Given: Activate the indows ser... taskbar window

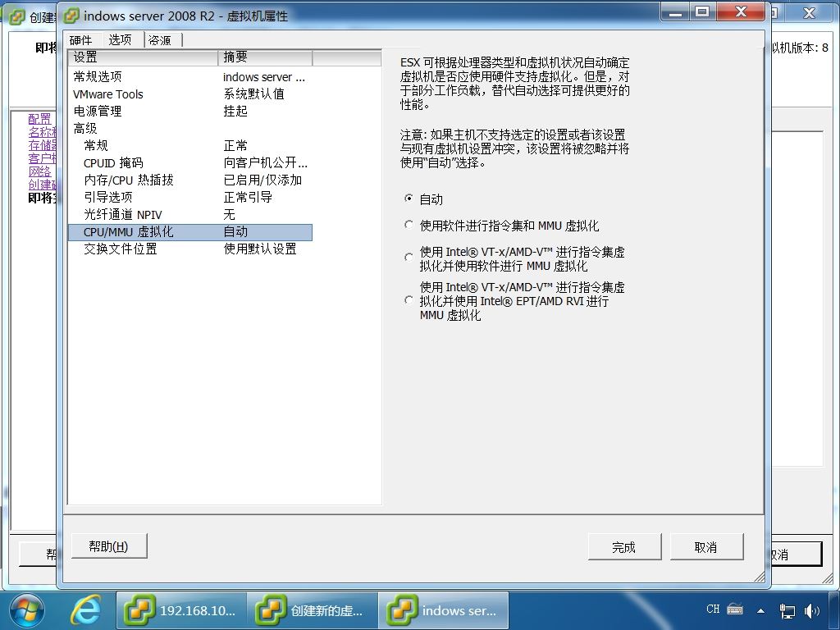Looking at the screenshot, I should tap(444, 610).
